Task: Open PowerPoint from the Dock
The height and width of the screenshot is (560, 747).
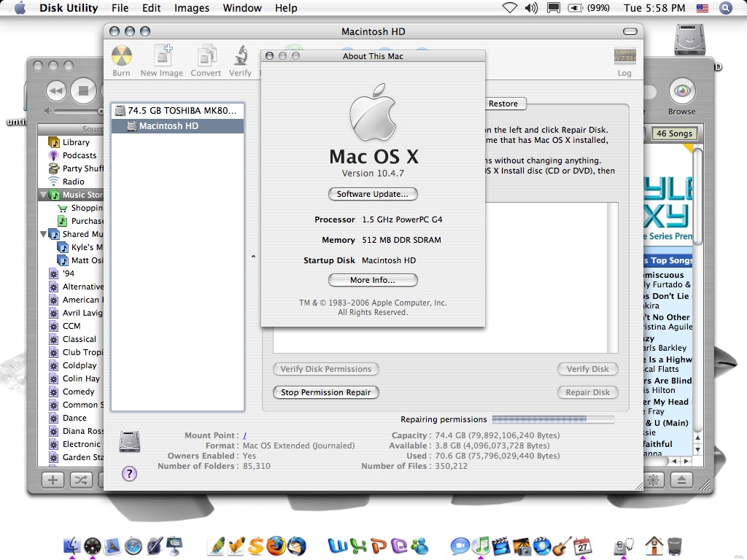Action: click(x=379, y=545)
